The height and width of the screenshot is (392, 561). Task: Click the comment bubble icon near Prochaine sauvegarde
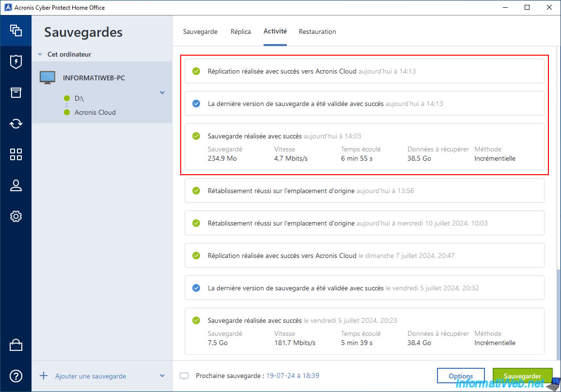[184, 376]
